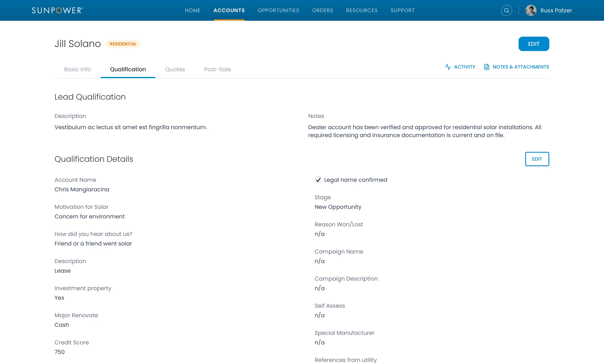604x364 pixels.
Task: Open the Quotes tab
Action: click(x=175, y=69)
